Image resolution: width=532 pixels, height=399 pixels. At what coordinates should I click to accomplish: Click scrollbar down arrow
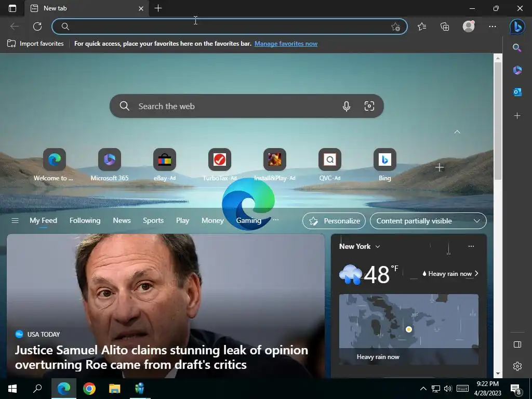[497, 374]
